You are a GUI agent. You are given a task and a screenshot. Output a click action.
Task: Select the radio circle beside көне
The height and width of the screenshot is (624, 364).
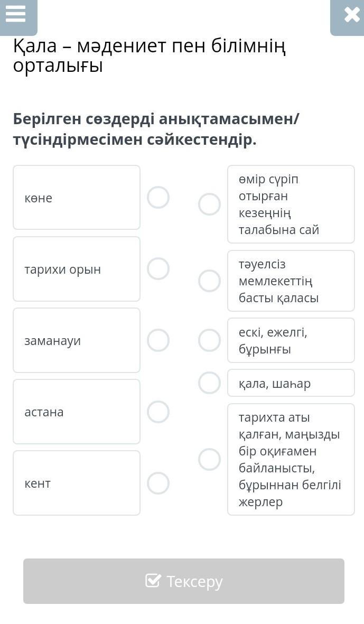pyautogui.click(x=158, y=198)
